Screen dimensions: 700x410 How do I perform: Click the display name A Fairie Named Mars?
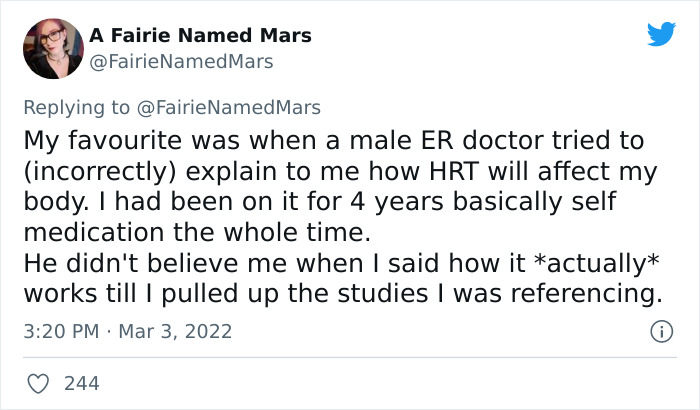(200, 35)
